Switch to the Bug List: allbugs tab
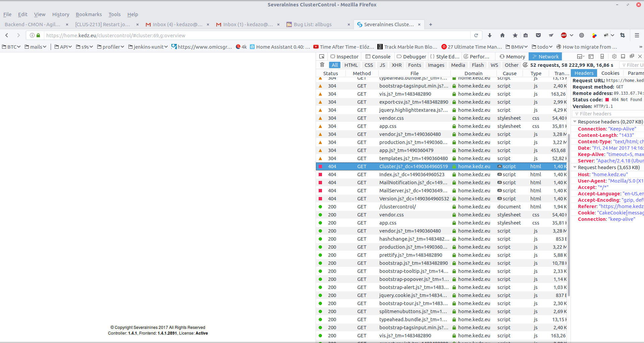 (x=317, y=24)
